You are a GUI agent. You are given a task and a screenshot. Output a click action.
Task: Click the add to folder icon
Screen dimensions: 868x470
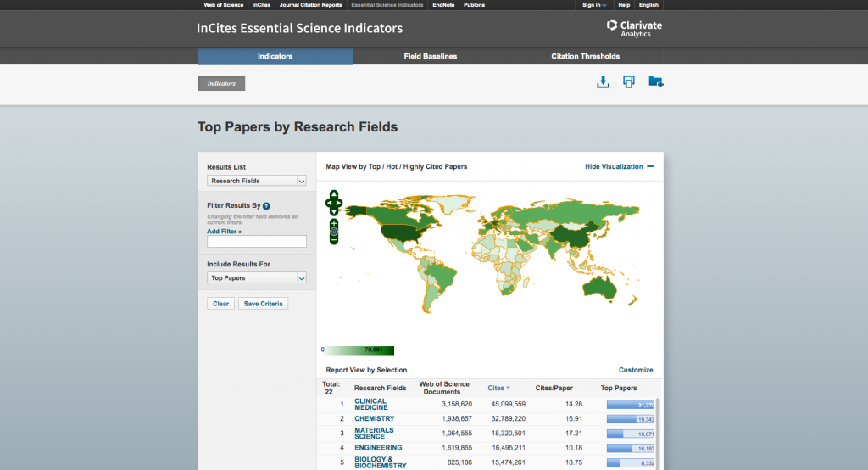pos(656,82)
